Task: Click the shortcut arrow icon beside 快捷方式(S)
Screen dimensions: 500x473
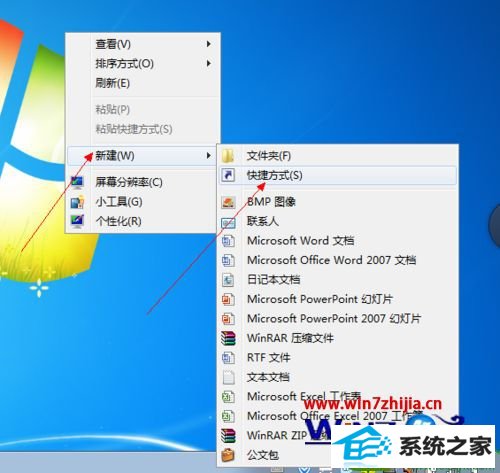Action: (x=229, y=175)
